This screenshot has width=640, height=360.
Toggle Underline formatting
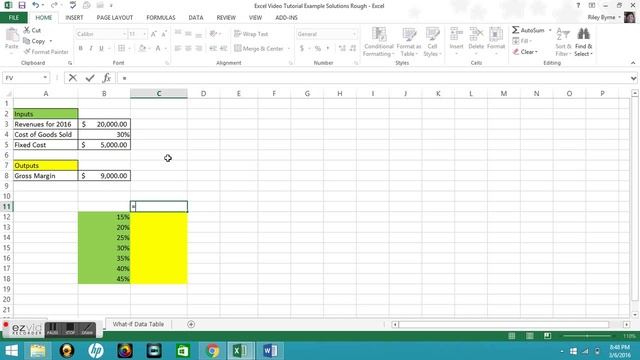(x=101, y=49)
